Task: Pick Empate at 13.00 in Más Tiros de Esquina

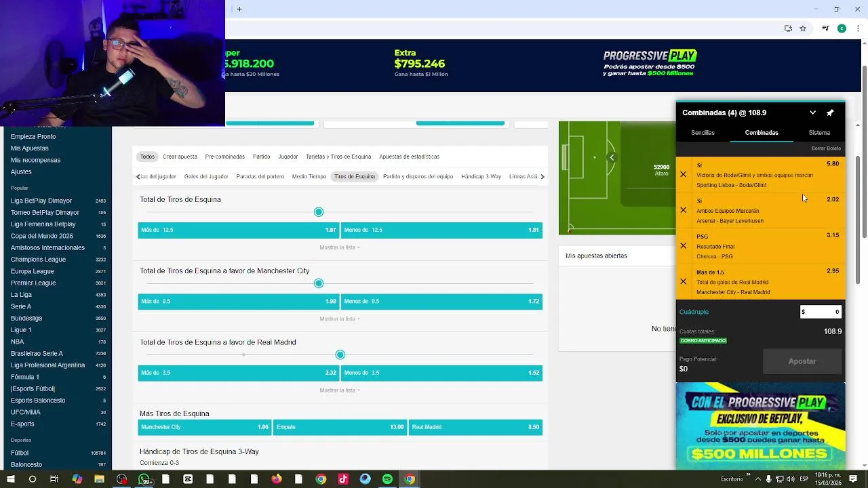Action: pyautogui.click(x=340, y=427)
